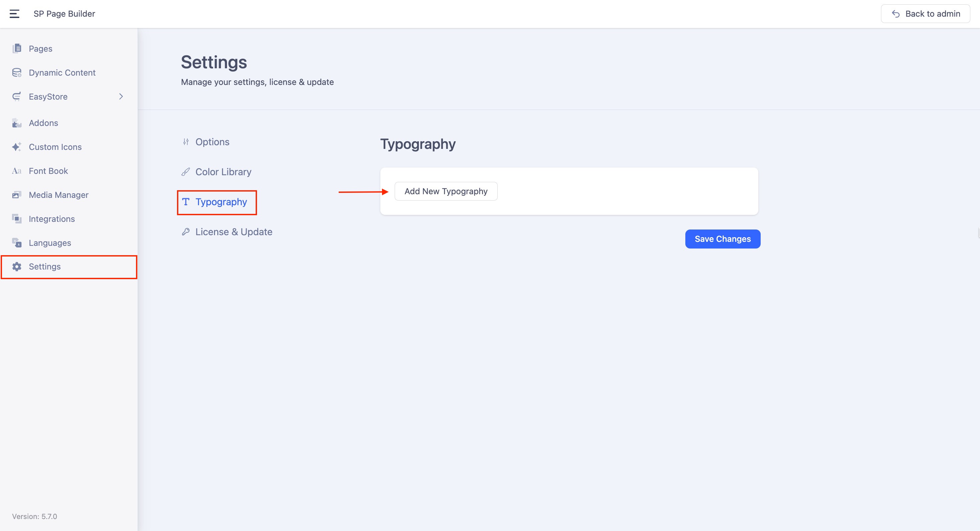This screenshot has height=531, width=980.
Task: Go to License & Update tab
Action: [233, 232]
